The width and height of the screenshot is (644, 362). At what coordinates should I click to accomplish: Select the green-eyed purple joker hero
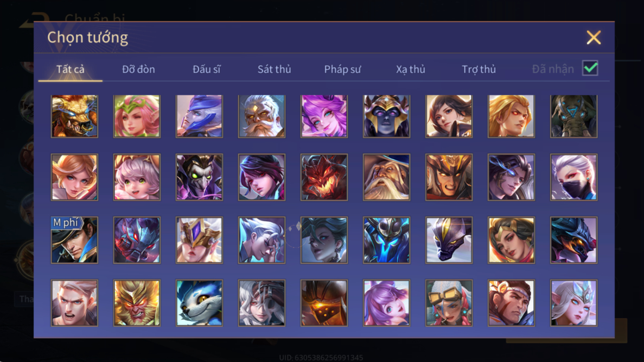(199, 177)
